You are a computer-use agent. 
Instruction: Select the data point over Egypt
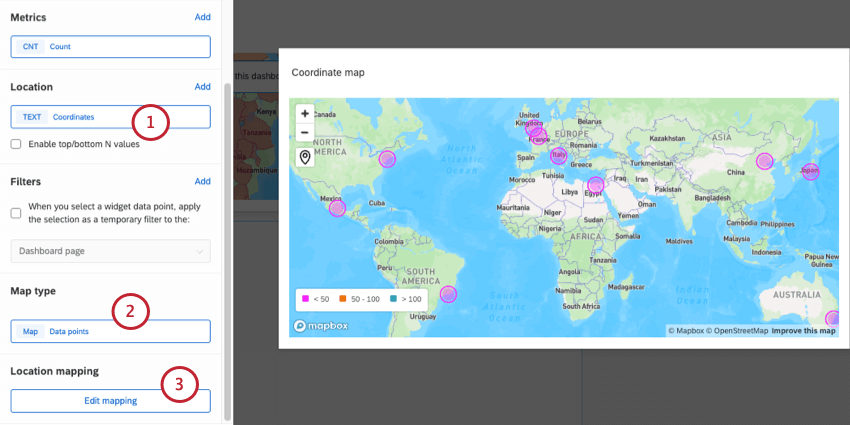click(x=595, y=185)
